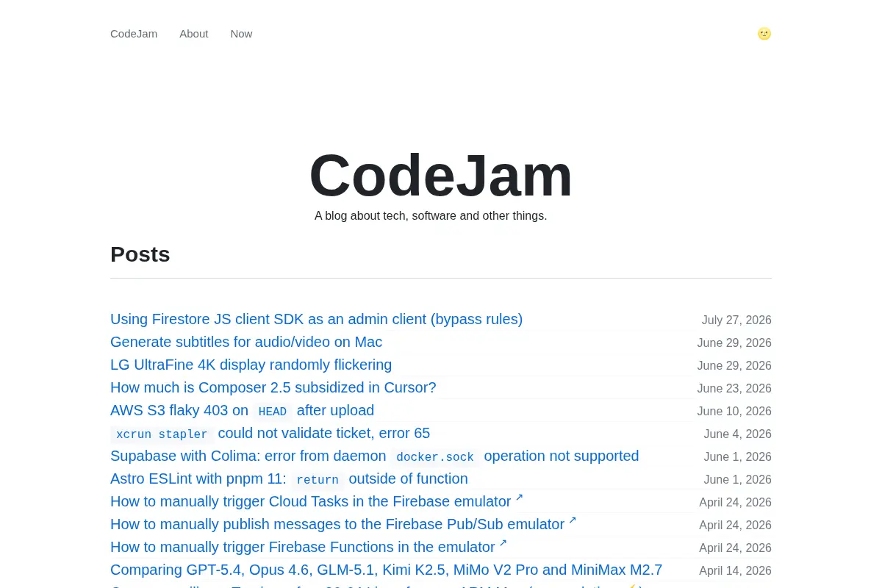Toggle the theme with the moon face icon

(x=764, y=34)
